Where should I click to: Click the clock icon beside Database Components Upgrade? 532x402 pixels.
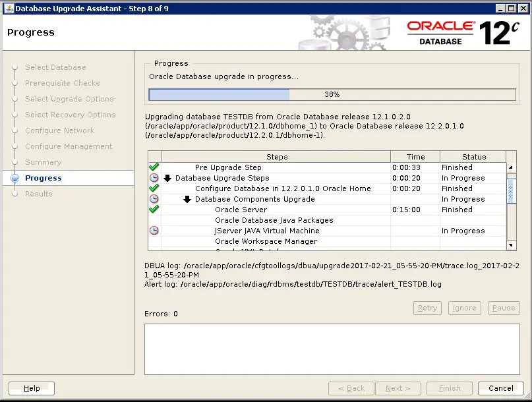[x=154, y=199]
